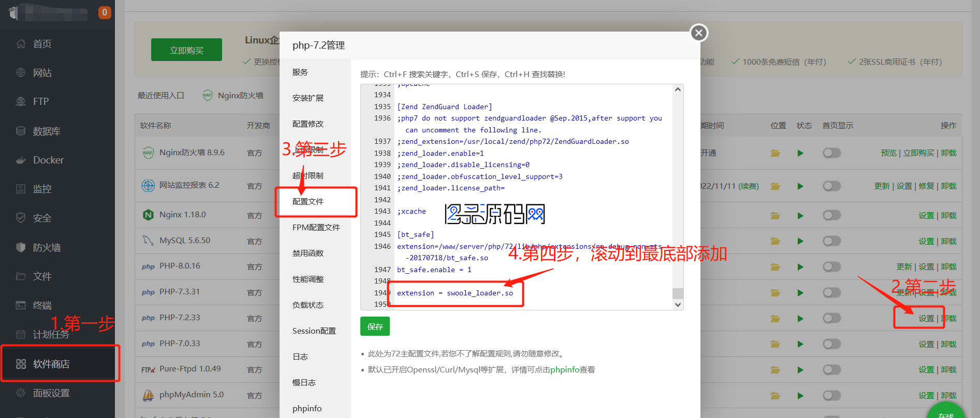
Task: Toggle homepage display for MySQL 5.6.50
Action: (832, 241)
